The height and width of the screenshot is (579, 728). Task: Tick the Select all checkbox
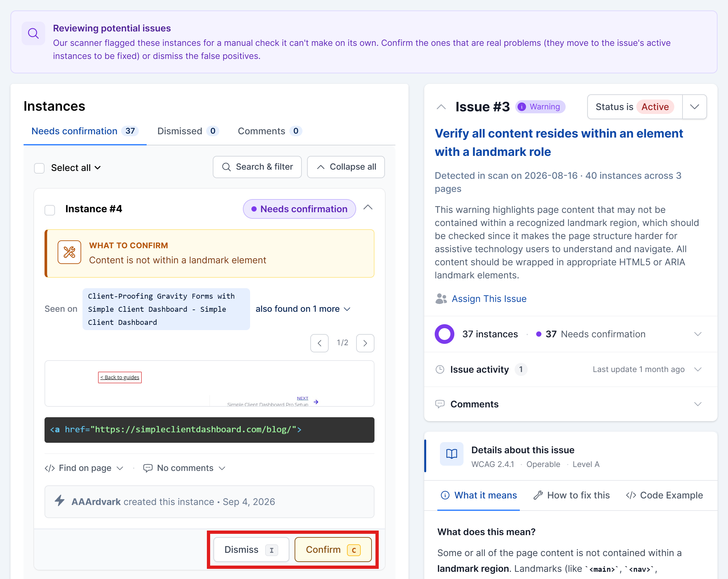point(39,168)
